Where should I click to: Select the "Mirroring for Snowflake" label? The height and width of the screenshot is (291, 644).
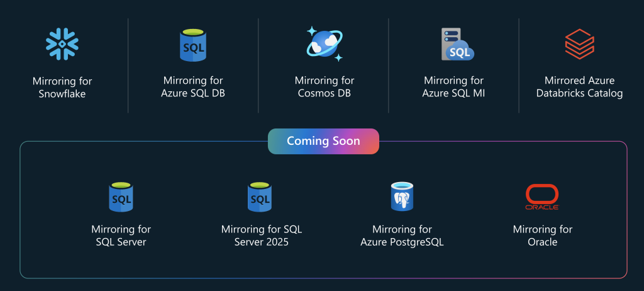(x=62, y=88)
